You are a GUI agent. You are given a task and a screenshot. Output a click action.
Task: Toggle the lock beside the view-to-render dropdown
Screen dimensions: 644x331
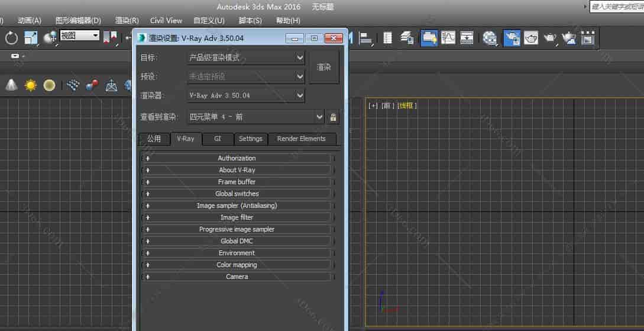[333, 117]
